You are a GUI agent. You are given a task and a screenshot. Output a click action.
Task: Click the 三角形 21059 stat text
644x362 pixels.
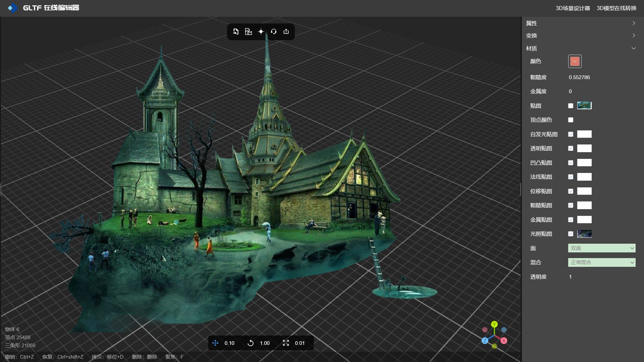click(x=20, y=346)
